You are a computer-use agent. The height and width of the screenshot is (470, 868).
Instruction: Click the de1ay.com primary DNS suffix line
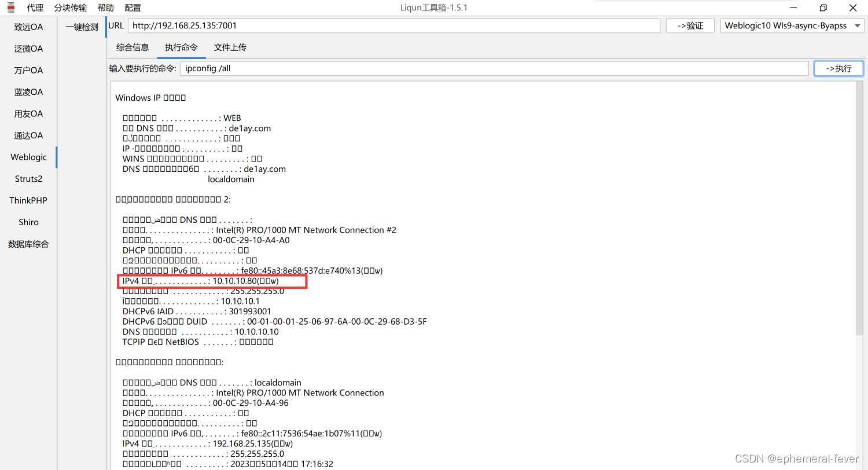point(197,128)
